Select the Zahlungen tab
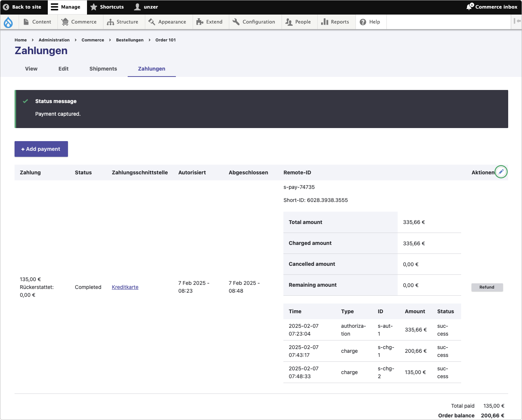The image size is (522, 420). pos(152,69)
